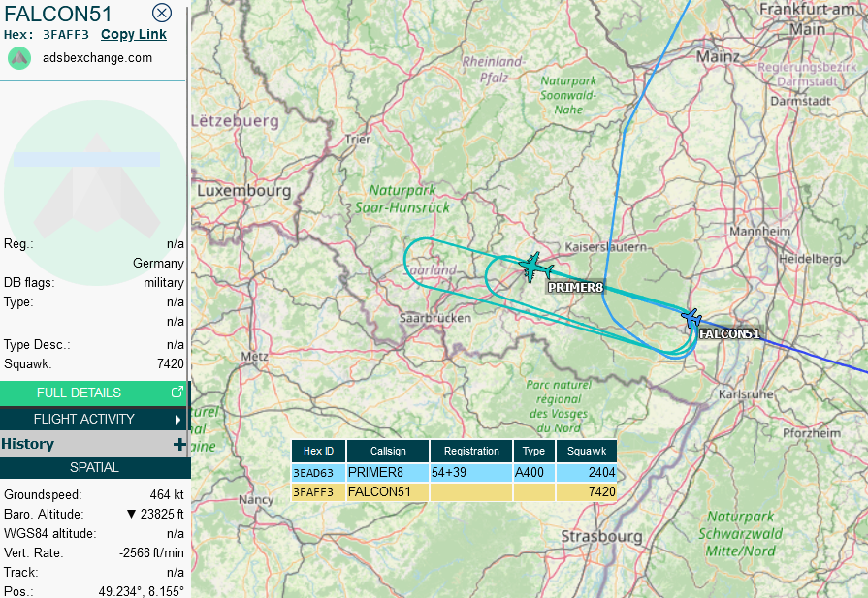Image resolution: width=868 pixels, height=598 pixels.
Task: Click the Heidelberg label on map
Action: coord(809,259)
